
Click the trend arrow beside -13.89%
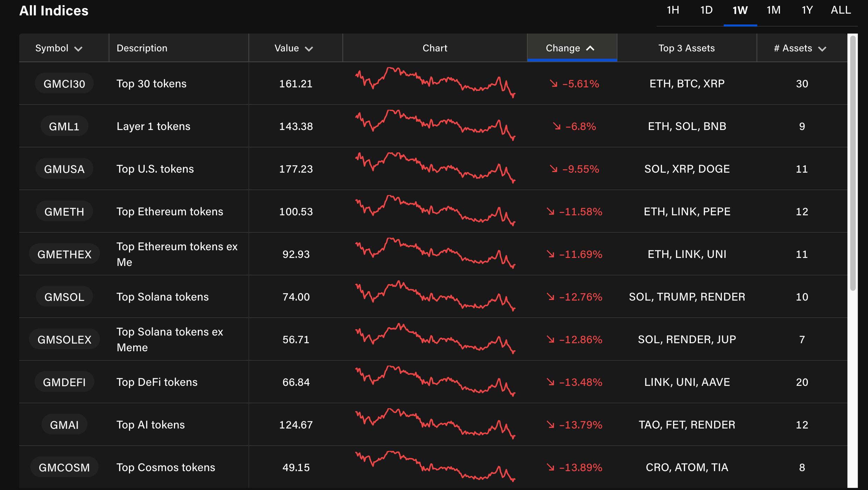click(x=550, y=467)
